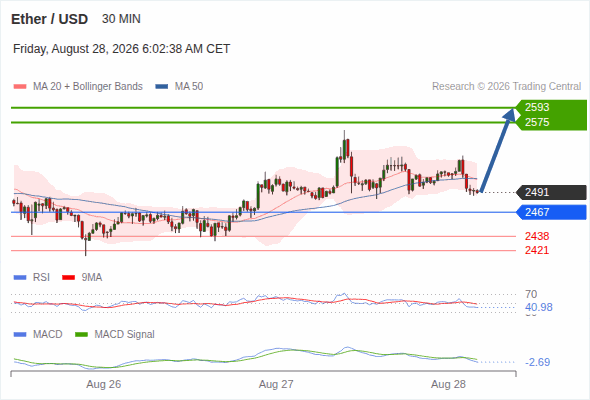Viewport: 590px width, 400px height.
Task: Click the RSI legend color swatch
Action: 20,278
